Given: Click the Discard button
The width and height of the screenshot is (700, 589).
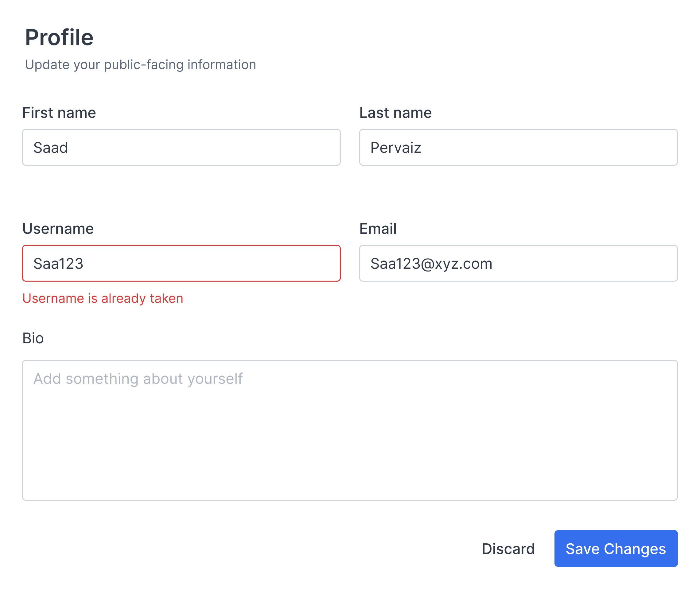Looking at the screenshot, I should pyautogui.click(x=508, y=549).
